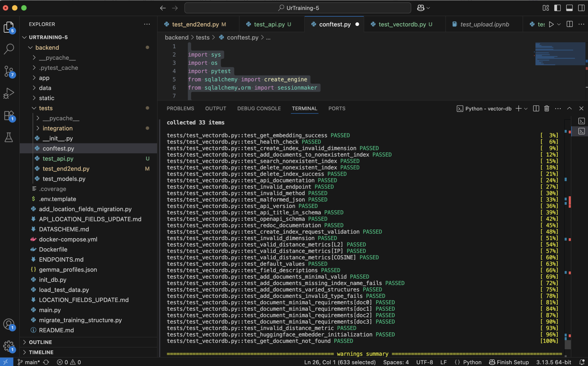Open the Testing flask icon

[9, 137]
